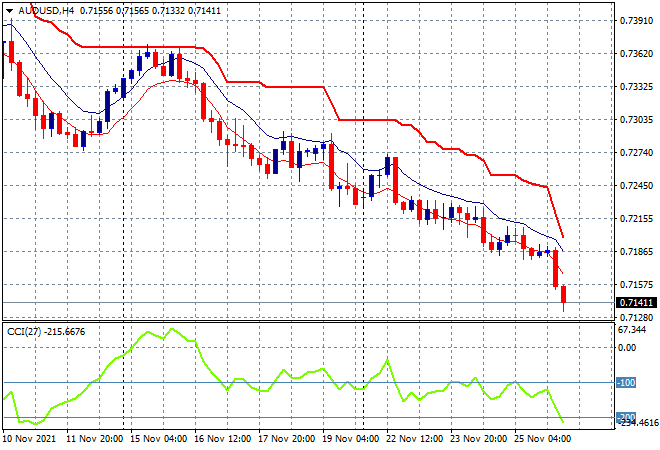Select the AUDUSD,H4 symbol label

pyautogui.click(x=46, y=11)
